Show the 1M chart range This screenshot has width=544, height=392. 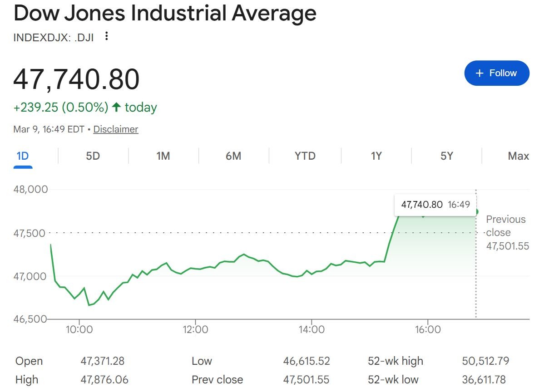(163, 156)
